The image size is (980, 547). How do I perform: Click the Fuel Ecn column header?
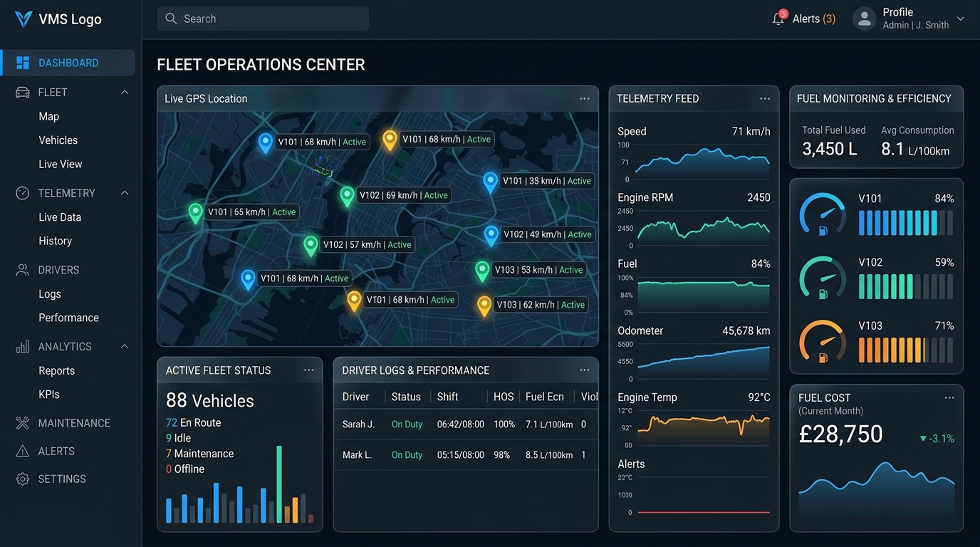tap(545, 397)
